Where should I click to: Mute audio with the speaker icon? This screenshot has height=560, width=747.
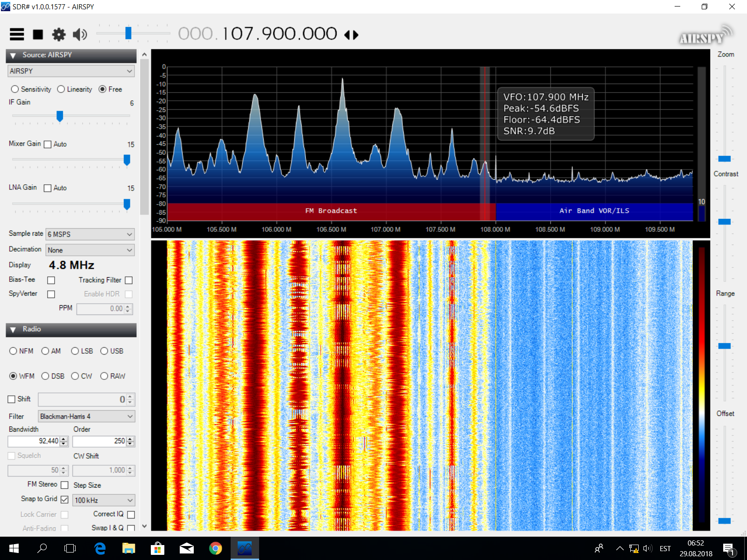80,35
